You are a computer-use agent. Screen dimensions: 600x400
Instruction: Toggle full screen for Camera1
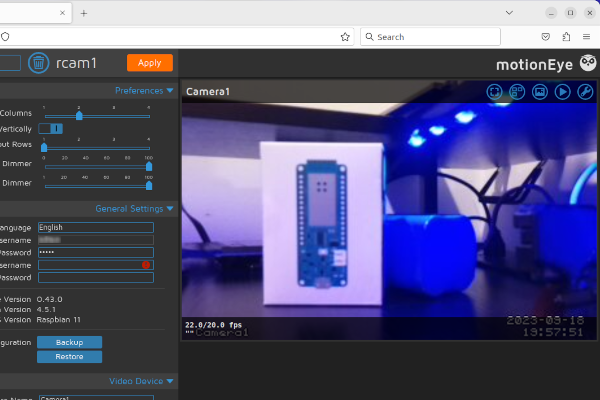point(494,92)
